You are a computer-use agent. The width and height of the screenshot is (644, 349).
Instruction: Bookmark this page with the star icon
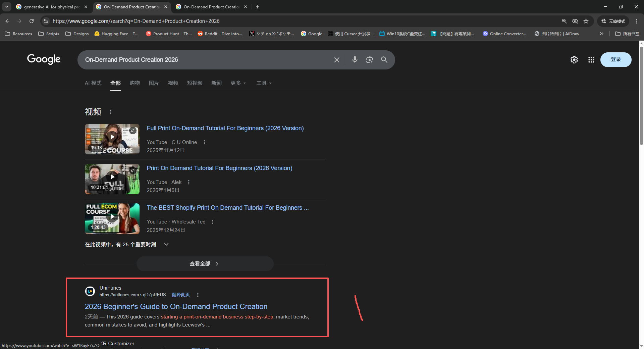click(x=586, y=21)
